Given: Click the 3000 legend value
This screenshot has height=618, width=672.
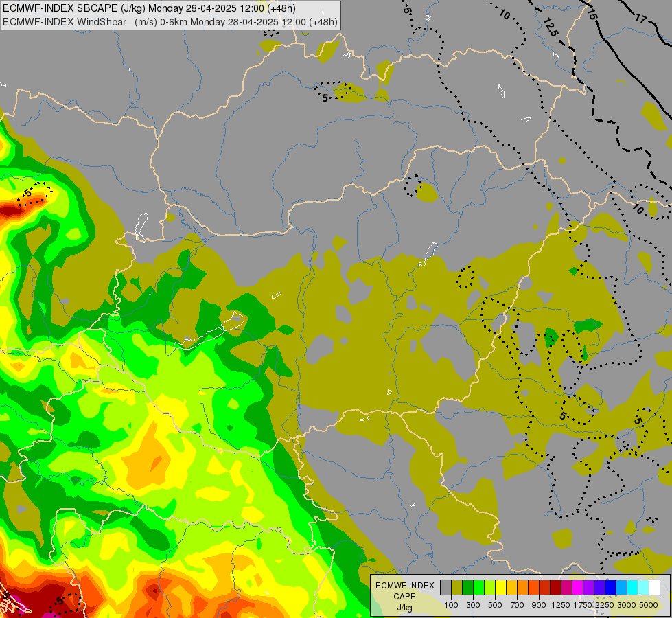Looking at the screenshot, I should click(627, 605).
